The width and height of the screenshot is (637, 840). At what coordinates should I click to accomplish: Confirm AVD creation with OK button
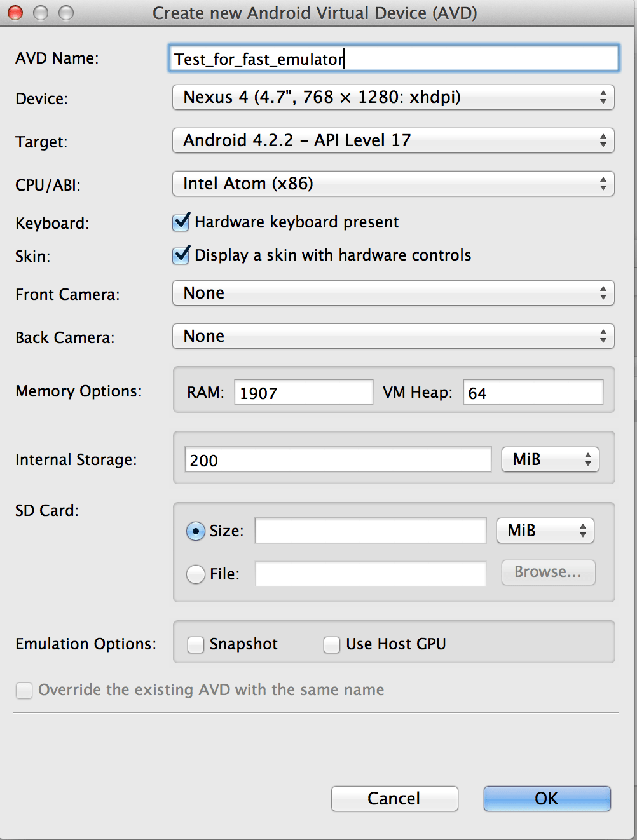(x=547, y=799)
